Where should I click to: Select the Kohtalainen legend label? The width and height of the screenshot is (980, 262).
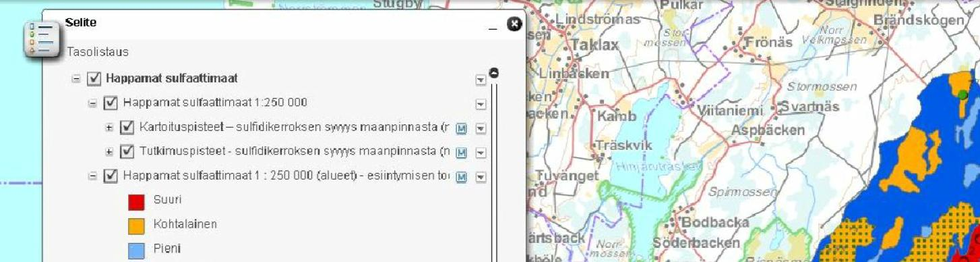pyautogui.click(x=185, y=224)
